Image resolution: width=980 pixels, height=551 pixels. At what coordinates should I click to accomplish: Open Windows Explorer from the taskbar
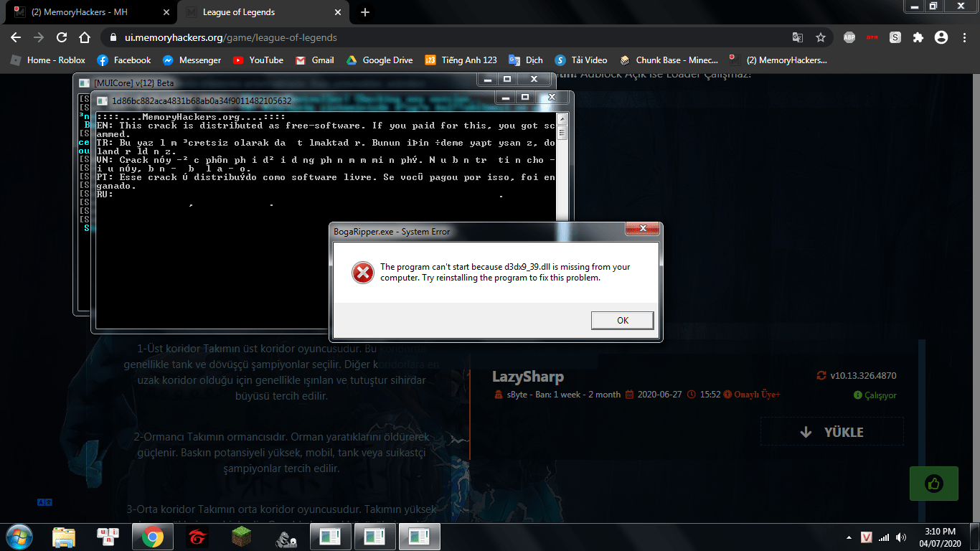64,537
